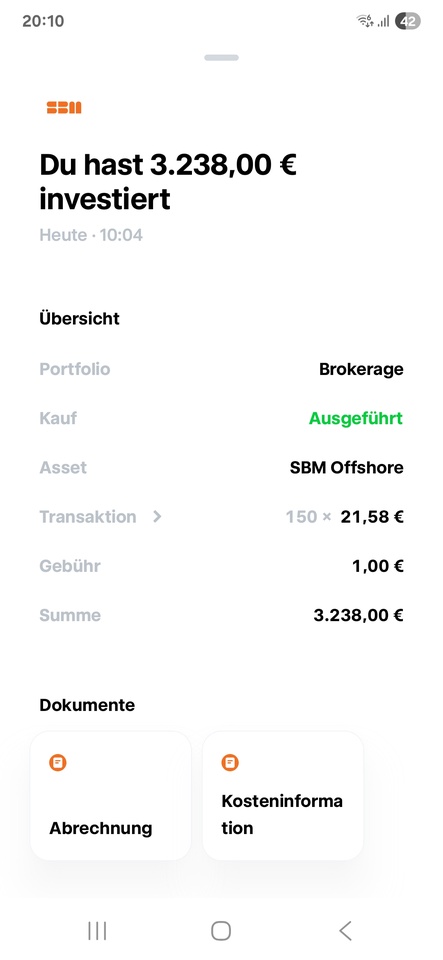This screenshot has height=960, width=443.
Task: Open the Abrechnung document card
Action: (111, 796)
